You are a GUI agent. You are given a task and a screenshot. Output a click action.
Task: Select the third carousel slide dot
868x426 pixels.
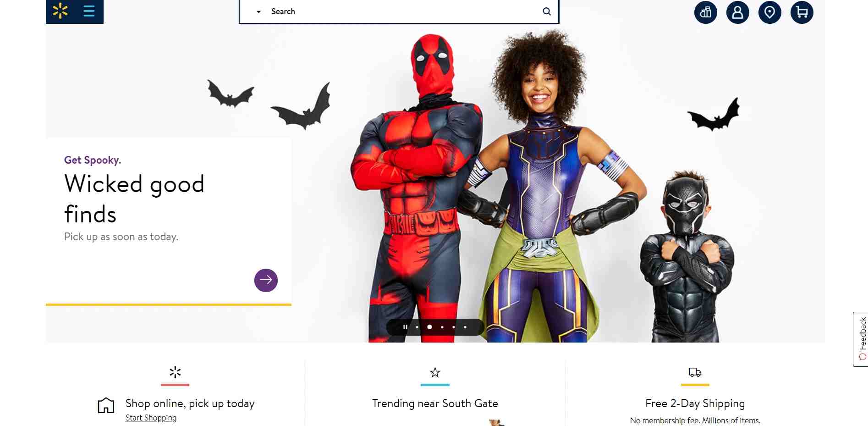(x=442, y=327)
